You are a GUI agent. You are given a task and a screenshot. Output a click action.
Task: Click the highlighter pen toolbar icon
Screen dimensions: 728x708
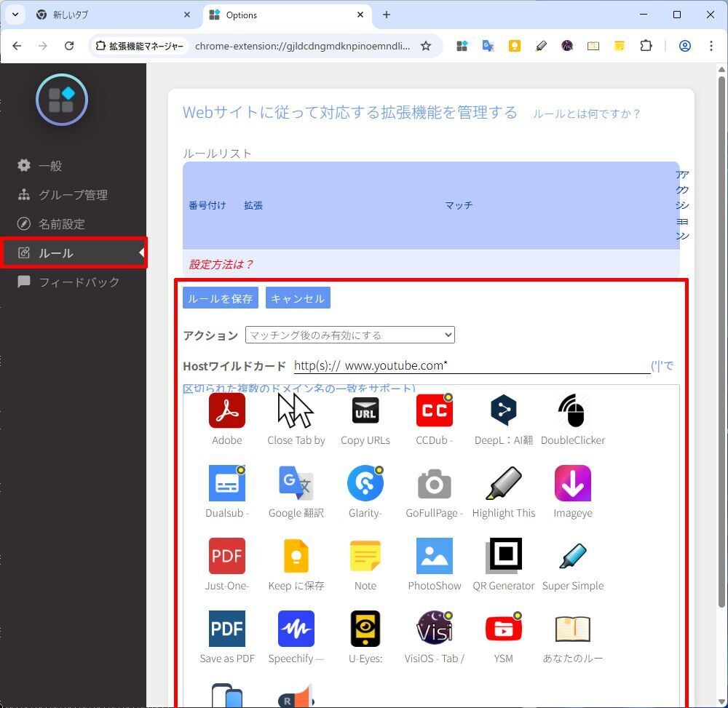540,46
